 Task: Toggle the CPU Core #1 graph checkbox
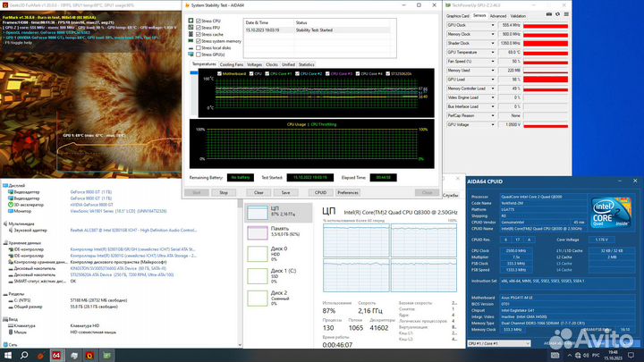(267, 74)
